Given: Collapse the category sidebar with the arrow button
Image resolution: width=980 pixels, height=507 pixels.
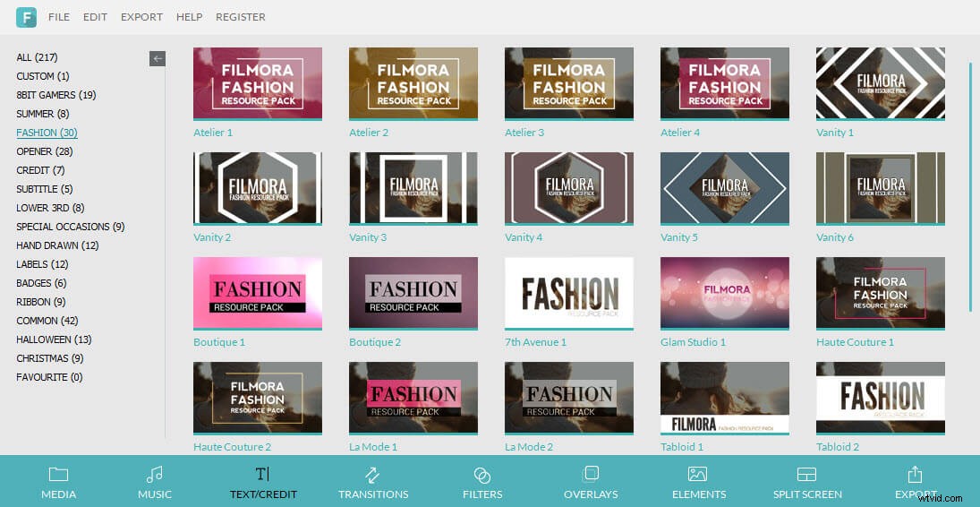Looking at the screenshot, I should click(x=158, y=59).
